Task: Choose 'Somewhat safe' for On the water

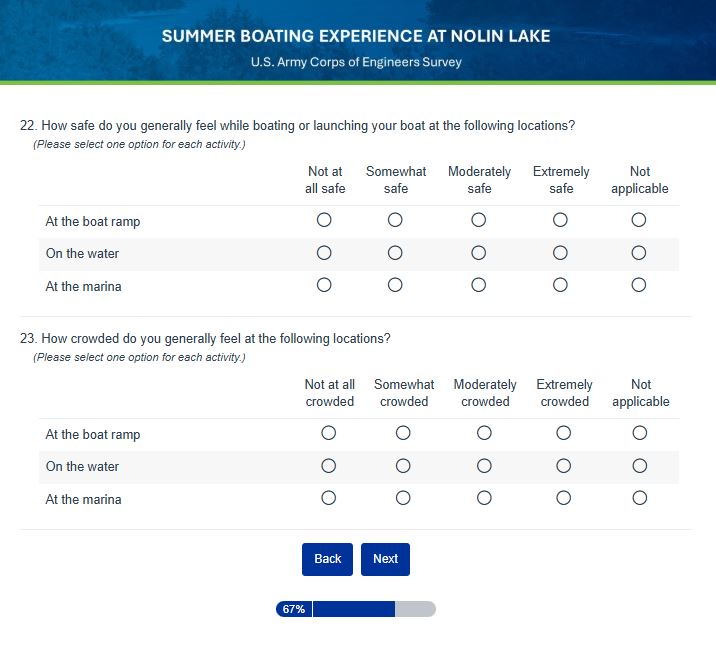Action: click(395, 253)
